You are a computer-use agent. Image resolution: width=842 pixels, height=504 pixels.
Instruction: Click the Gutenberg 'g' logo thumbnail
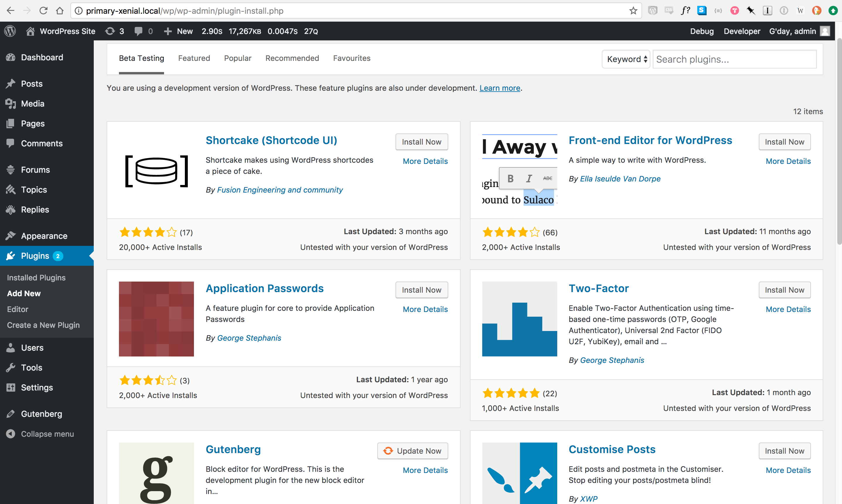click(156, 473)
